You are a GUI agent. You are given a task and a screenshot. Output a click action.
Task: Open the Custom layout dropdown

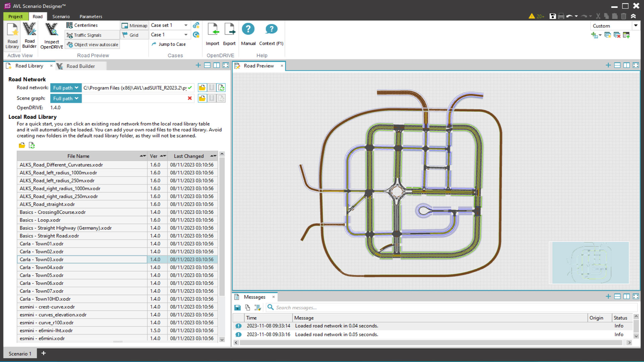[x=636, y=26]
